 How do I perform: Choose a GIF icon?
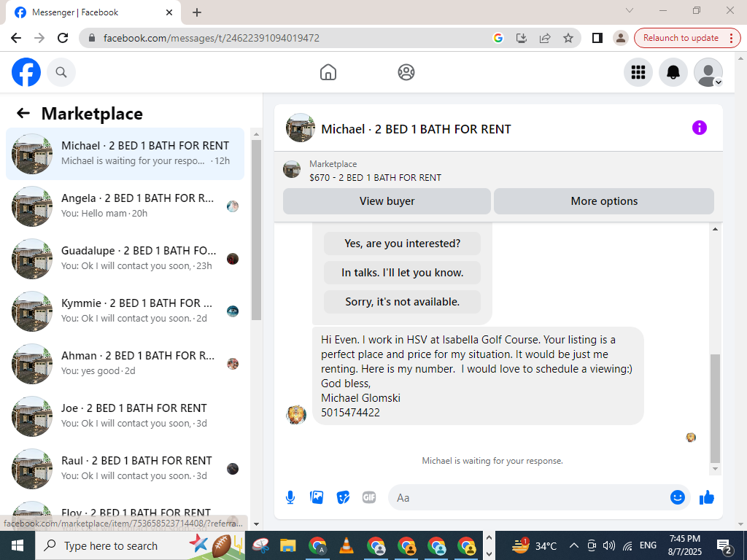point(369,497)
